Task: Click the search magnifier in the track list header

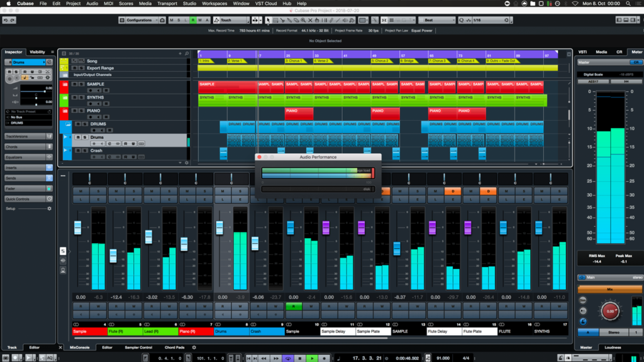Action: pyautogui.click(x=186, y=52)
